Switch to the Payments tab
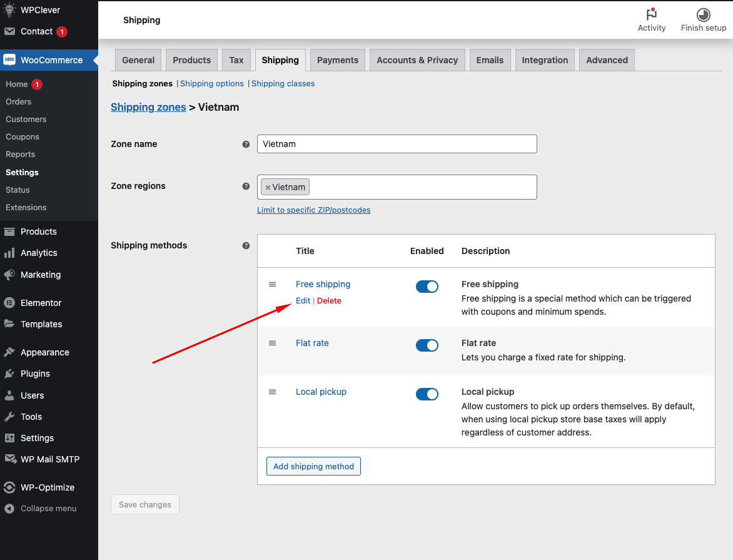Image resolution: width=733 pixels, height=560 pixels. click(337, 60)
